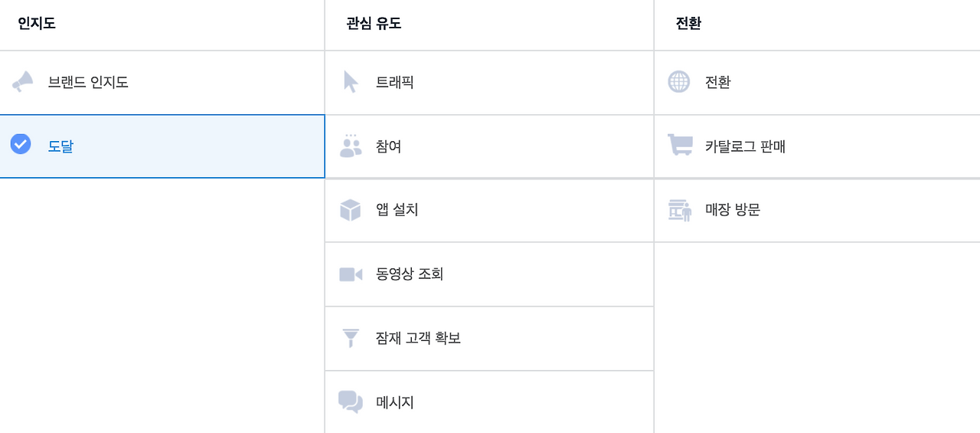Click the people icon next to 참여
This screenshot has width=980, height=433.
tap(351, 146)
